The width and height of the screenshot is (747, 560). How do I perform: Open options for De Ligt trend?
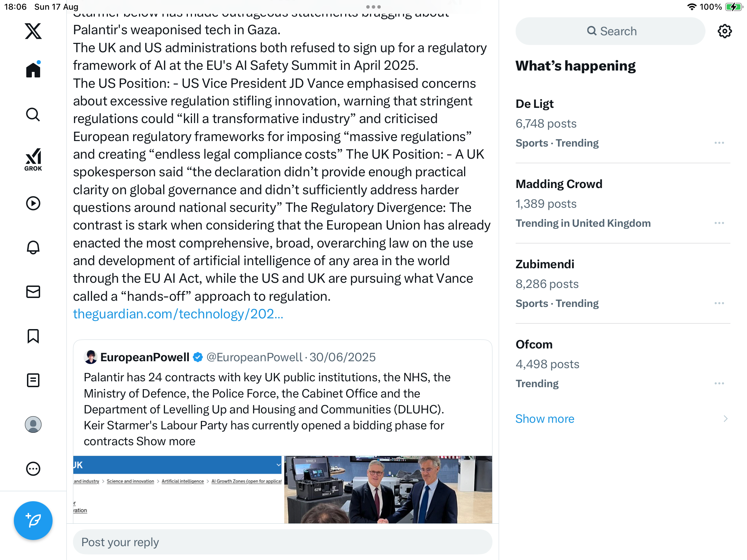tap(719, 143)
